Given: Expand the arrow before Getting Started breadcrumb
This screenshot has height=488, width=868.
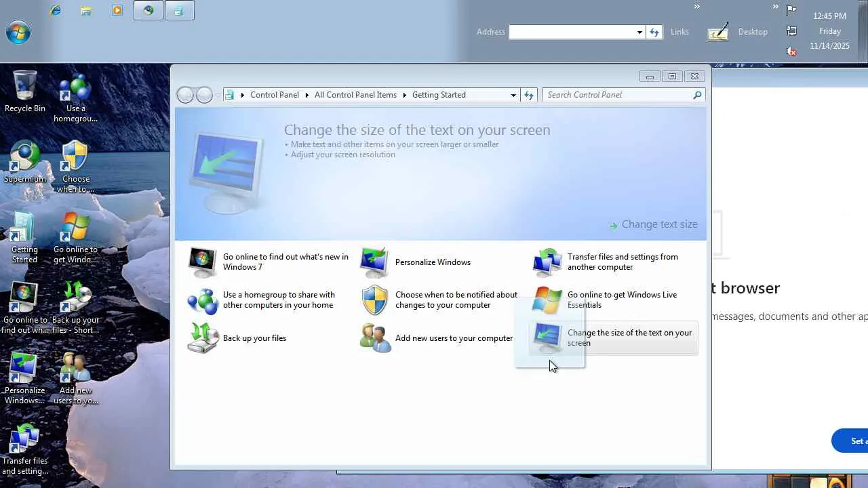Looking at the screenshot, I should [x=405, y=95].
